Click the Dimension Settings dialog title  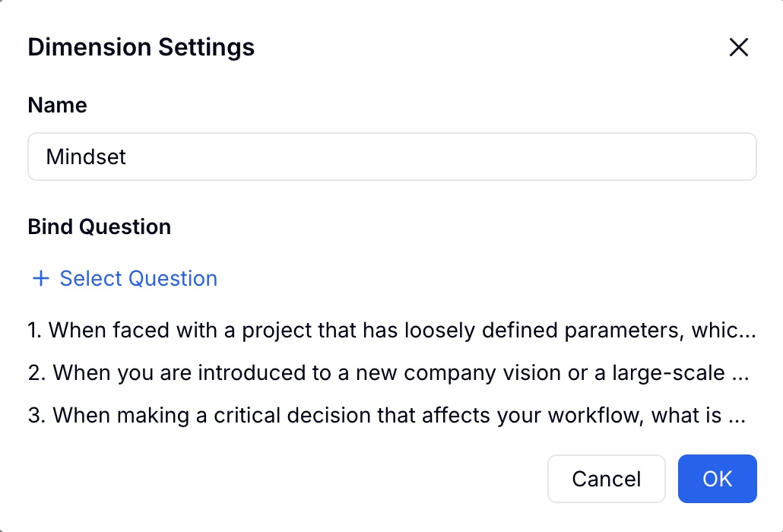tap(141, 47)
